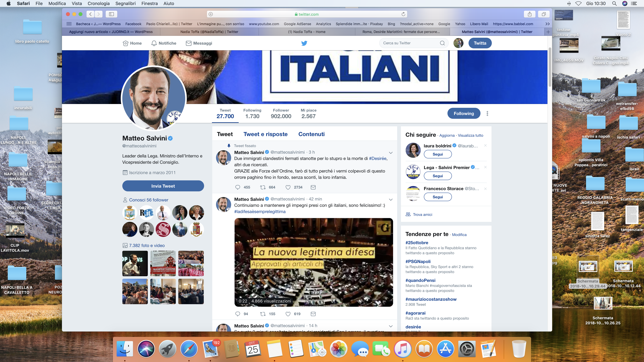Open Nadia Toffa (@NadiaToffa) Twitter browser tab
Viewport: 644px width, 362px height.
click(x=209, y=32)
